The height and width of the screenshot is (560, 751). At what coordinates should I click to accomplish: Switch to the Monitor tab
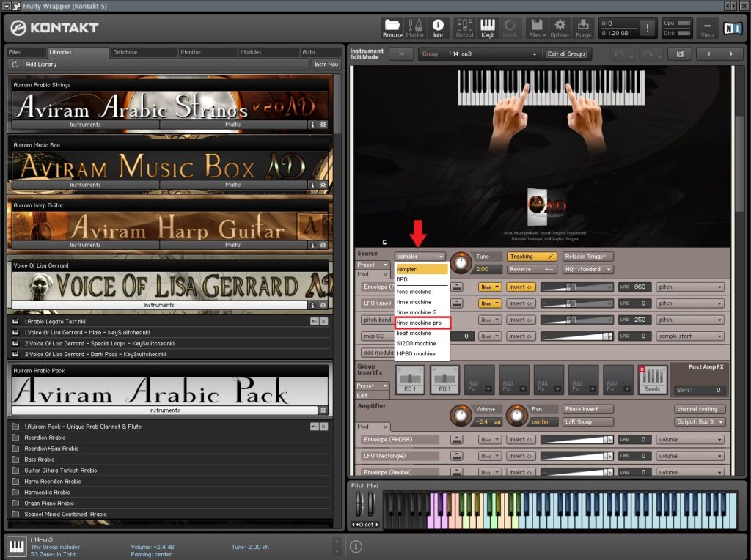207,52
